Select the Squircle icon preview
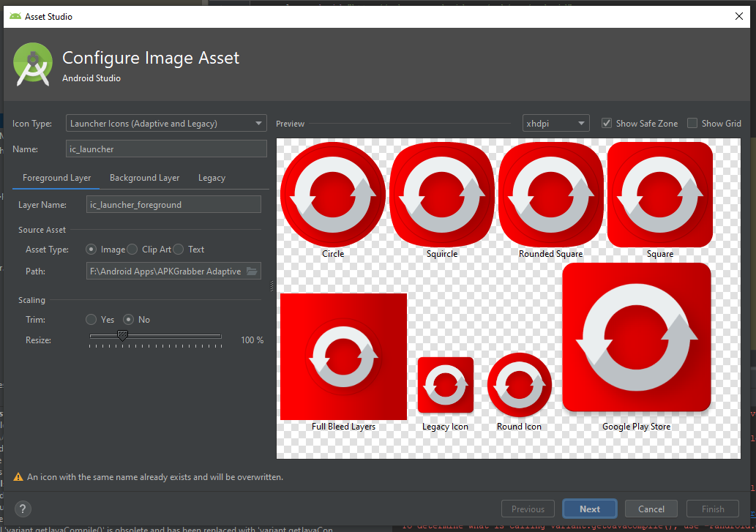The height and width of the screenshot is (532, 756). [442, 194]
